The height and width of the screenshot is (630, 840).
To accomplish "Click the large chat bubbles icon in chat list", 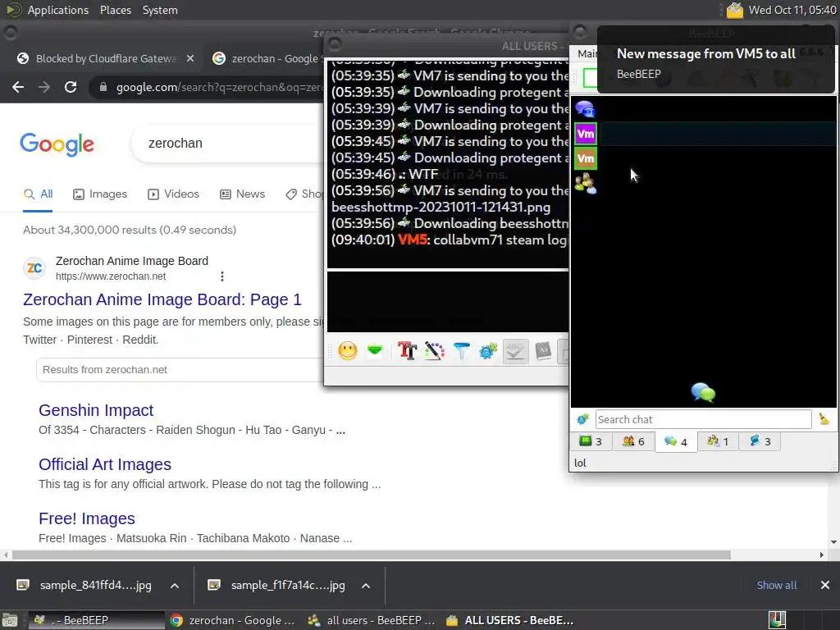I will [703, 393].
